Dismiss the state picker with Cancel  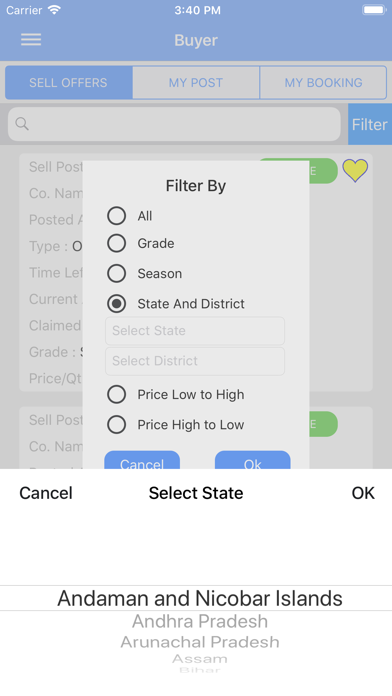click(x=46, y=493)
